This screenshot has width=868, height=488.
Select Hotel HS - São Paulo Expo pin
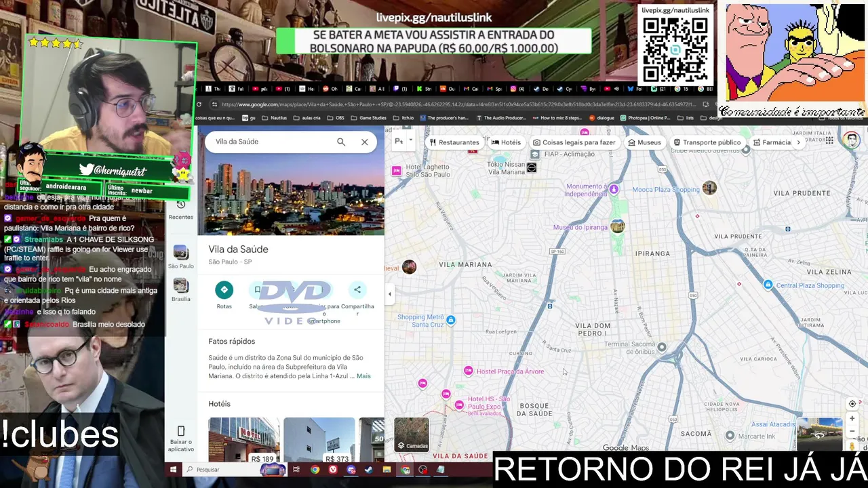pyautogui.click(x=459, y=405)
